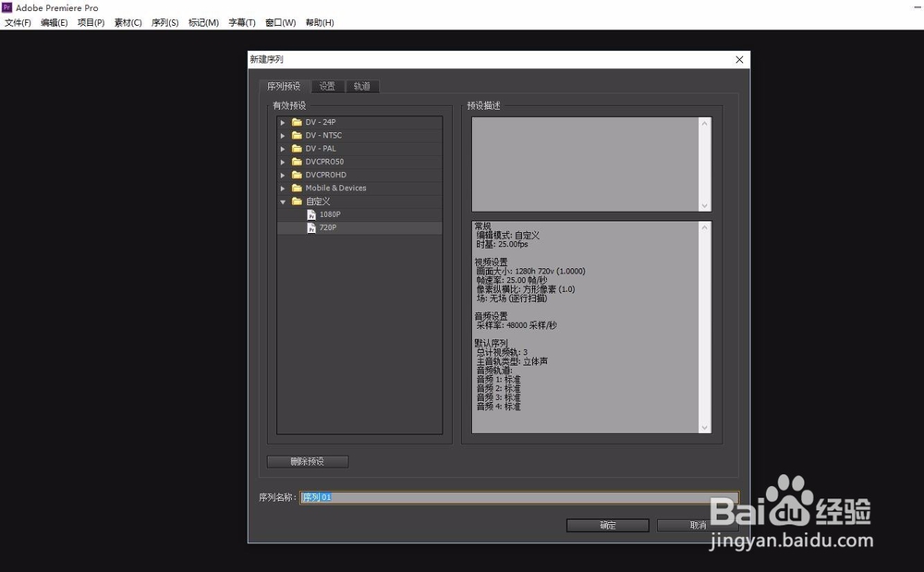
Task: Click the DV - PAL folder icon
Action: pos(297,149)
